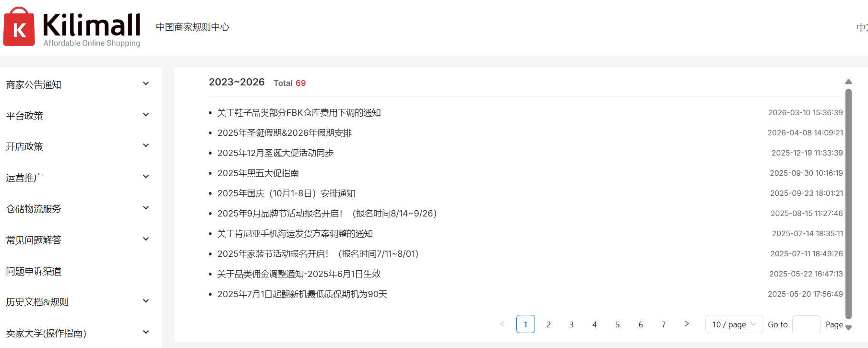Open 2025年黑五大促指南 notice
868x348 pixels.
258,173
